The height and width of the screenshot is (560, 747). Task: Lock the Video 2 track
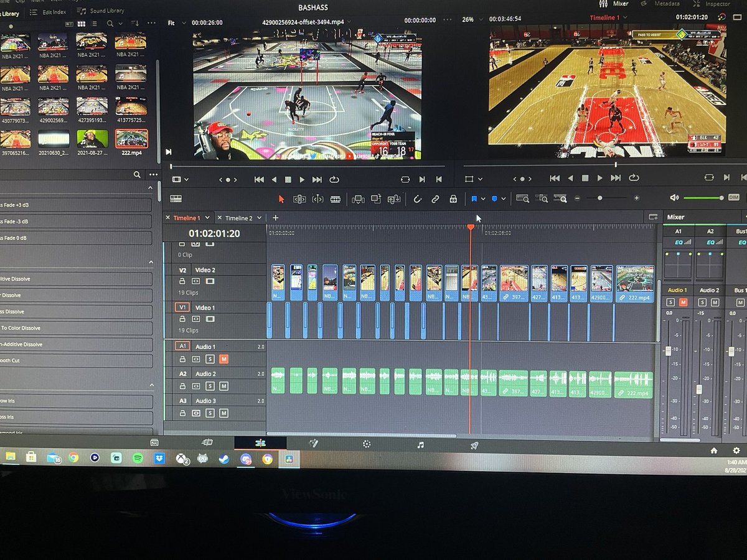click(182, 281)
